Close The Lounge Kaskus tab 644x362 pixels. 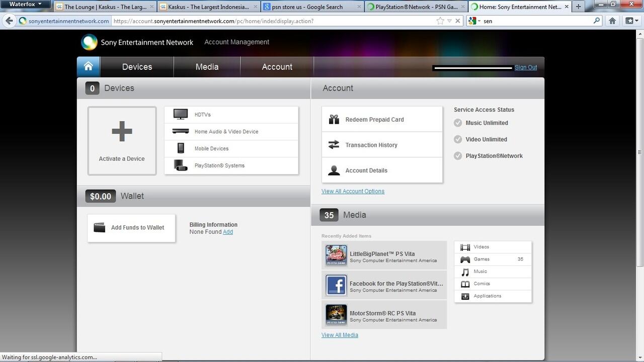(152, 7)
